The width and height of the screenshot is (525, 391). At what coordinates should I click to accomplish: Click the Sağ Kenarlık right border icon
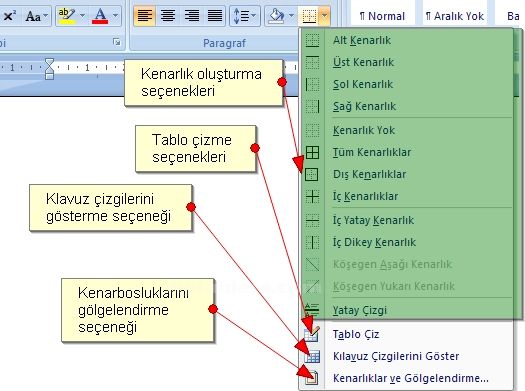312,106
